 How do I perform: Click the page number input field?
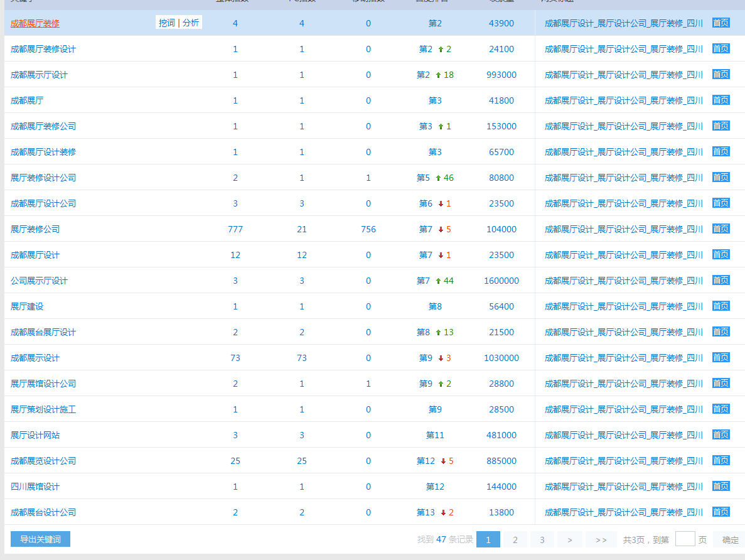click(x=685, y=539)
